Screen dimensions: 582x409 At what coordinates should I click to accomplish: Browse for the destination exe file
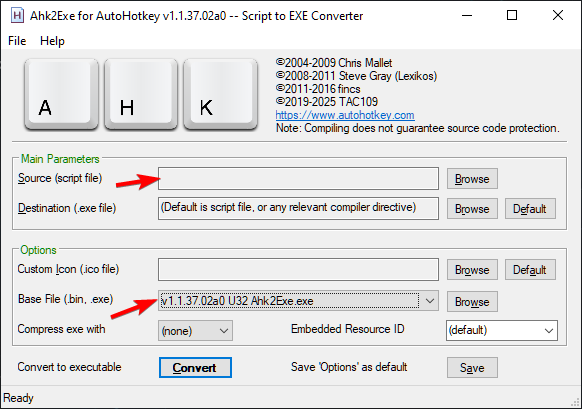472,209
